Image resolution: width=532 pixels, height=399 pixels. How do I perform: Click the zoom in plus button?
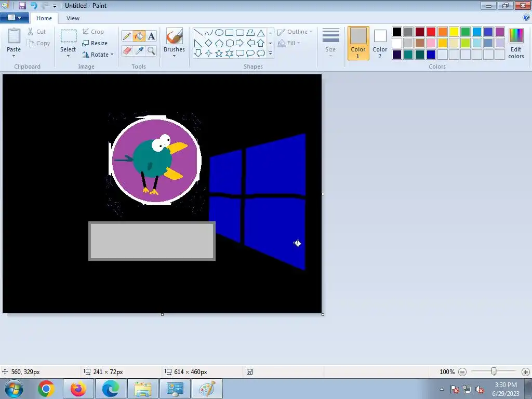pyautogui.click(x=526, y=372)
